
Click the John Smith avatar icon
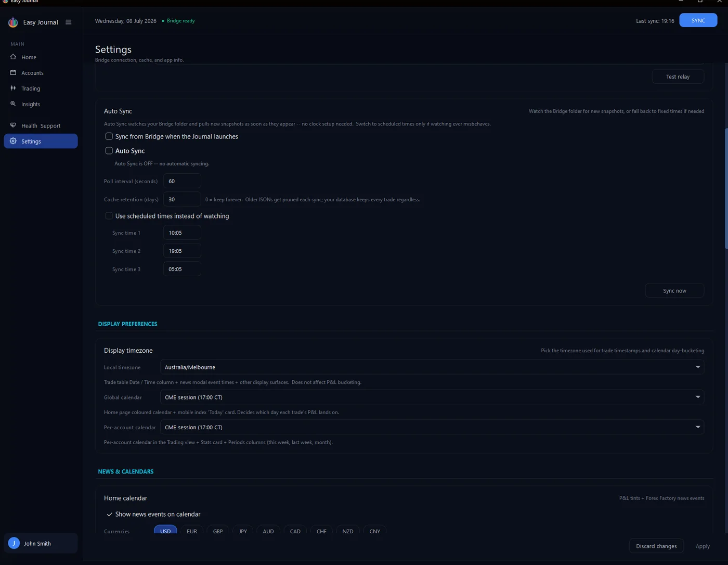pyautogui.click(x=14, y=543)
